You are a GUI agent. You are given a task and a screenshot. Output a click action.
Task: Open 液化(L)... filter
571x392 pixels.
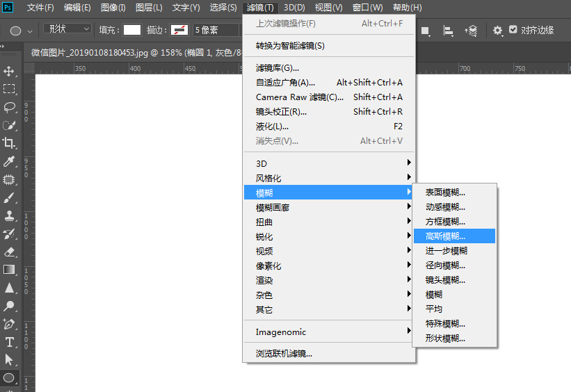point(329,126)
